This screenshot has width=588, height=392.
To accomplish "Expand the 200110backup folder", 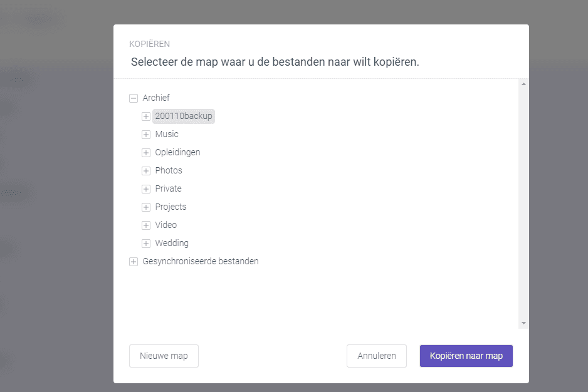I will click(145, 116).
